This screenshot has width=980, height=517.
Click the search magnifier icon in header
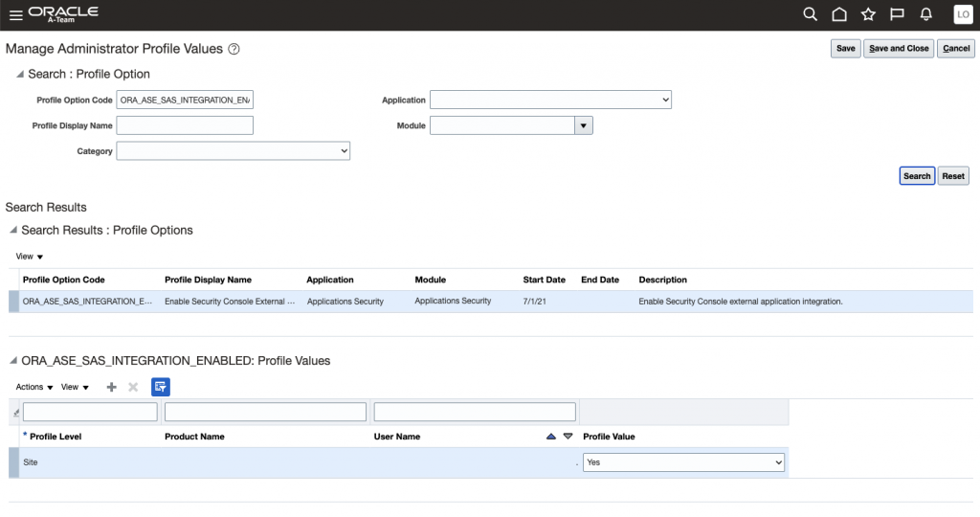click(x=810, y=14)
